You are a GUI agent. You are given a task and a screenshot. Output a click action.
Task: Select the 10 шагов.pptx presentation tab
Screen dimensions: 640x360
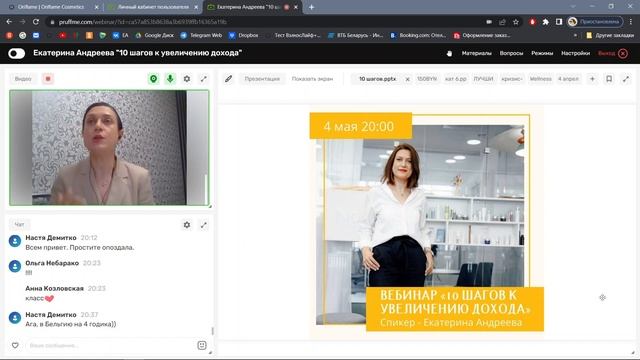coord(377,79)
